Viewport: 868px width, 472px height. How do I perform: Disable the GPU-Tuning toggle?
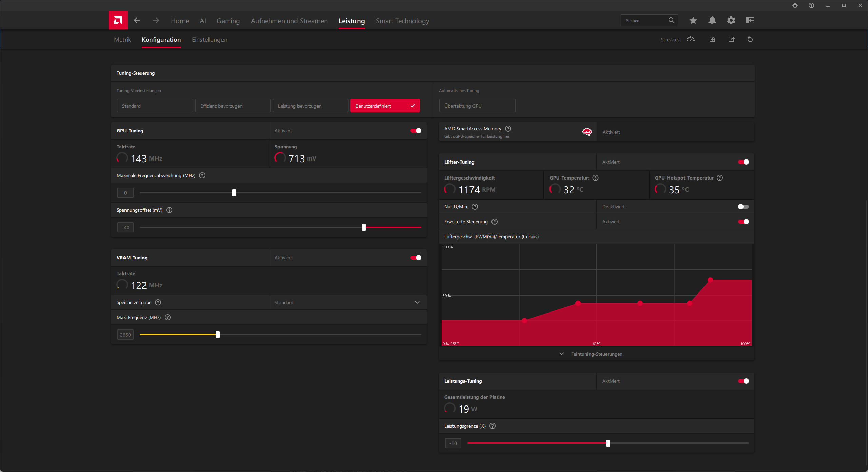point(416,131)
